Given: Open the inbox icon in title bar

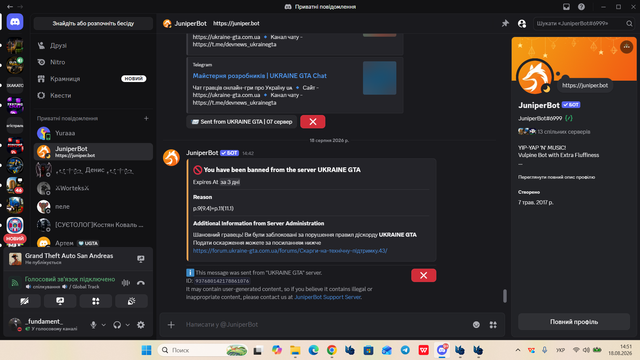Looking at the screenshot, I should click(566, 7).
